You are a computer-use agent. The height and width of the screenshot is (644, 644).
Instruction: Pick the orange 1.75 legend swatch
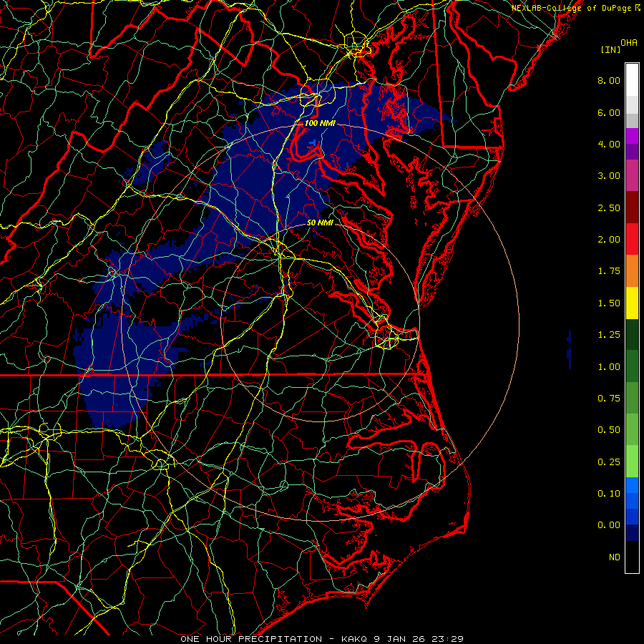[x=632, y=270]
